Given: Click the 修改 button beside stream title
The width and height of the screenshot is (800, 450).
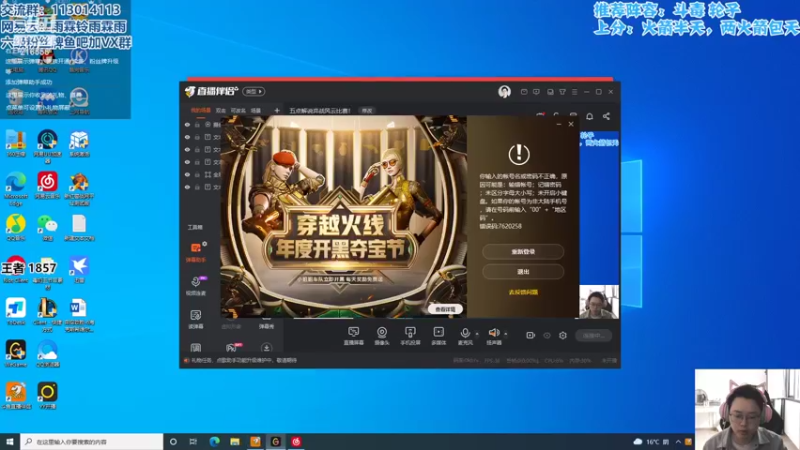Looking at the screenshot, I should click(x=367, y=111).
